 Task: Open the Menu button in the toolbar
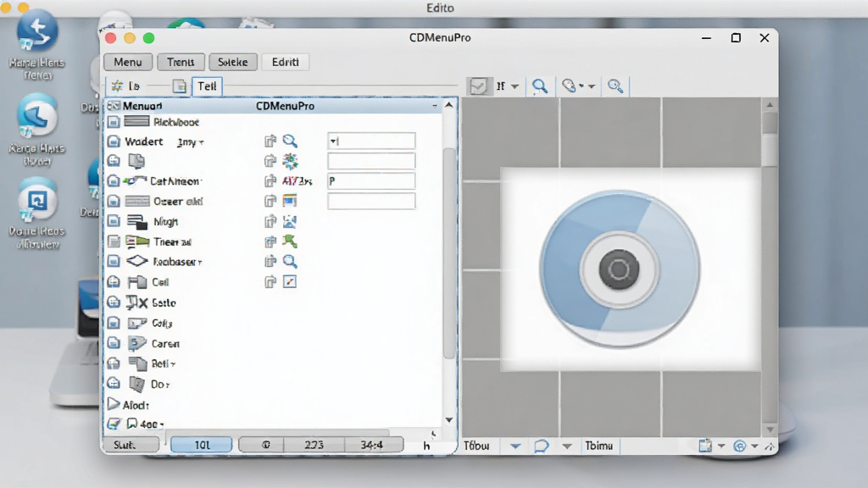coord(128,62)
